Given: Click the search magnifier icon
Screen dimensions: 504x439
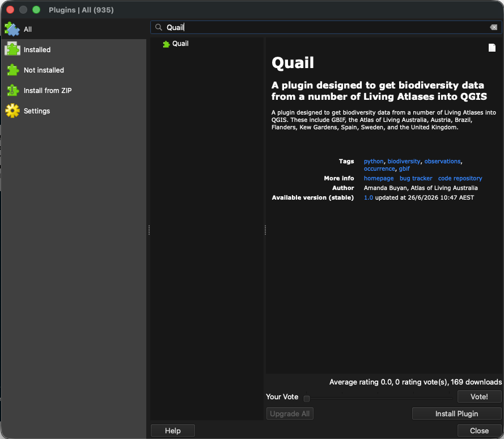Looking at the screenshot, I should [159, 27].
